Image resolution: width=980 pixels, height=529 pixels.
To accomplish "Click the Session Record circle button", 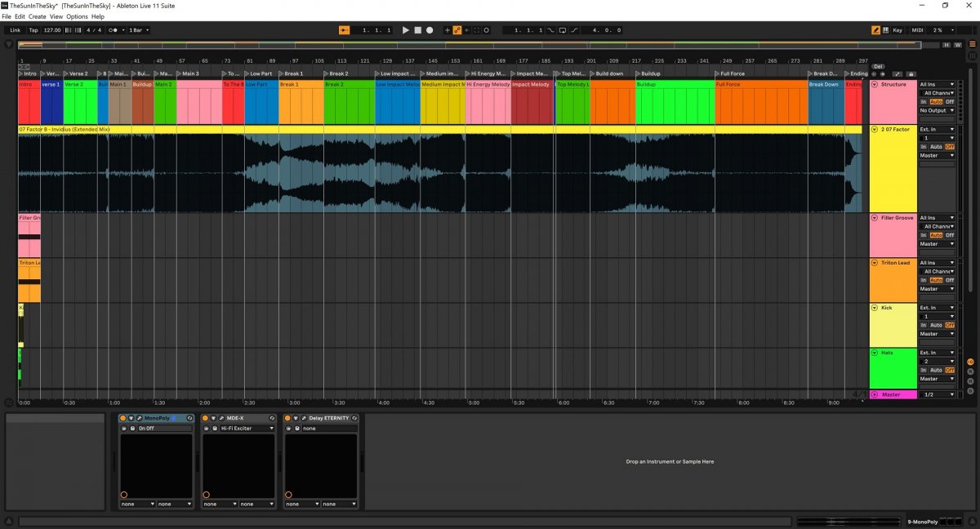I will (x=487, y=30).
